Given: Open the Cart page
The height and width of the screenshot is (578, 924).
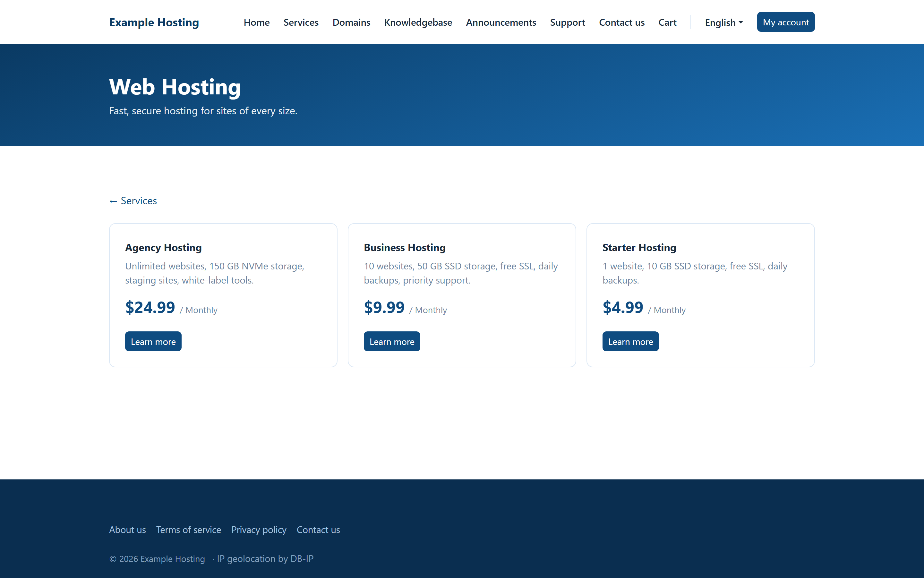Looking at the screenshot, I should tap(667, 22).
